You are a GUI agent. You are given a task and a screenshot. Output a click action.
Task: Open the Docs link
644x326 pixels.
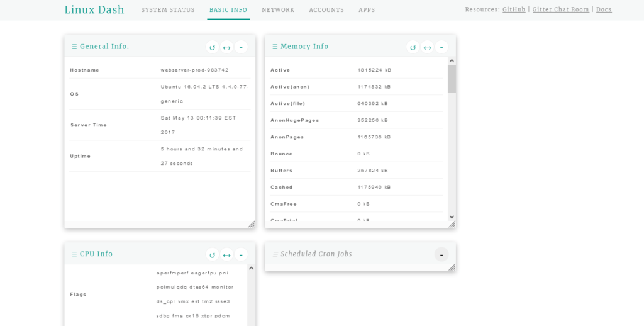[x=604, y=9]
